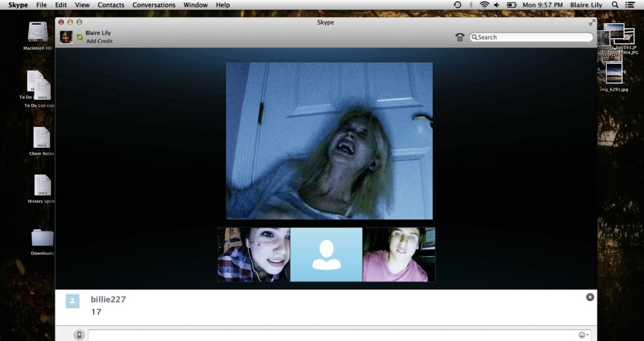Open the profile avatar in Skype header
Image resolution: width=644 pixels, height=341 pixels.
coord(66,37)
